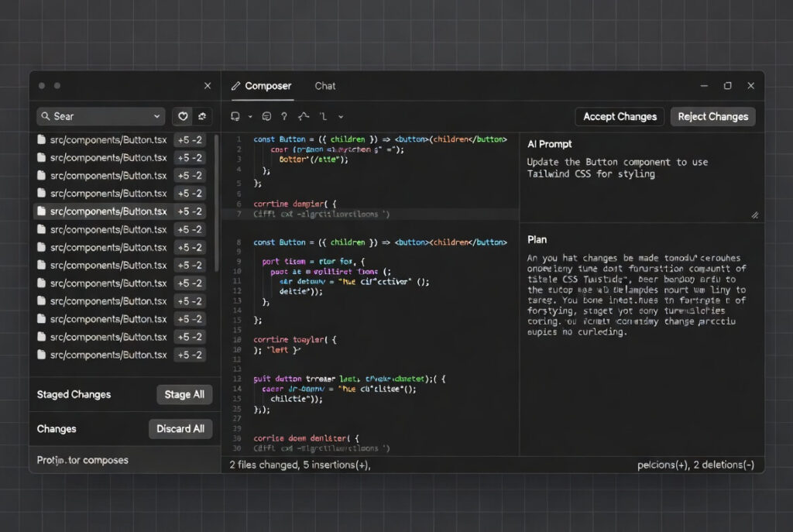793x532 pixels.
Task: Expand the search field dropdown chevron
Action: tap(156, 116)
